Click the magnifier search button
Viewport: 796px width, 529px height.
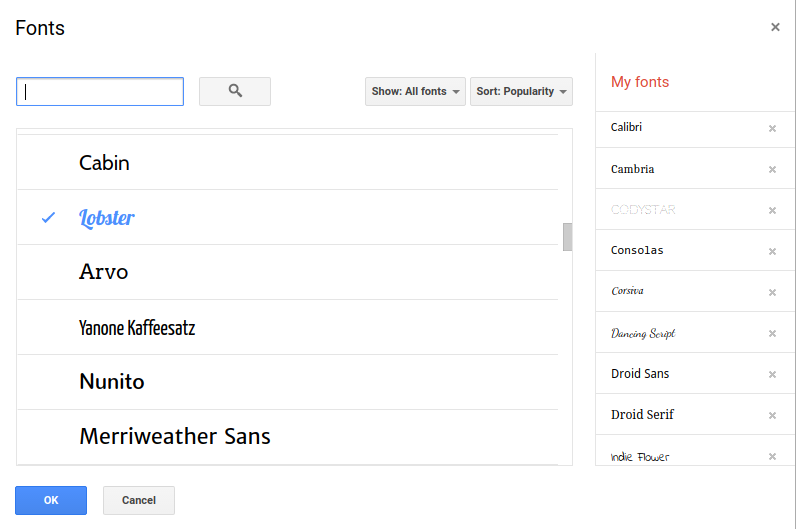[235, 91]
